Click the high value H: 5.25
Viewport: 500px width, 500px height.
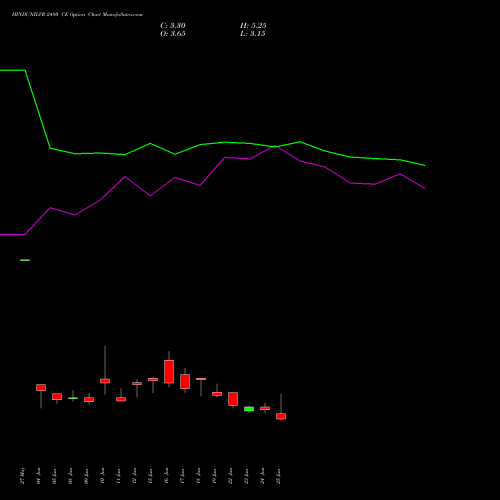tap(253, 26)
